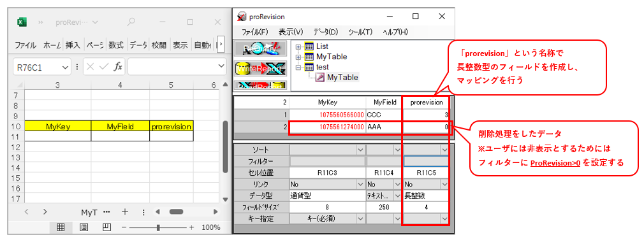Switch to Normal view icon in status bar

tap(61, 227)
